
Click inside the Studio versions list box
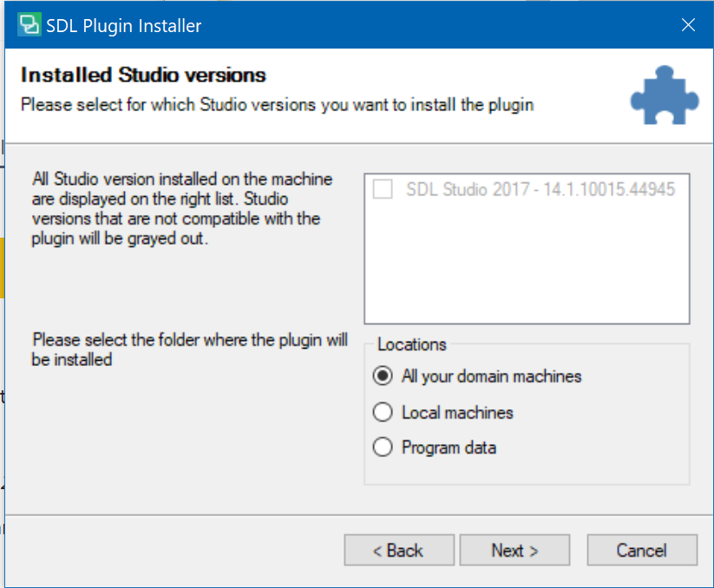pos(527,260)
